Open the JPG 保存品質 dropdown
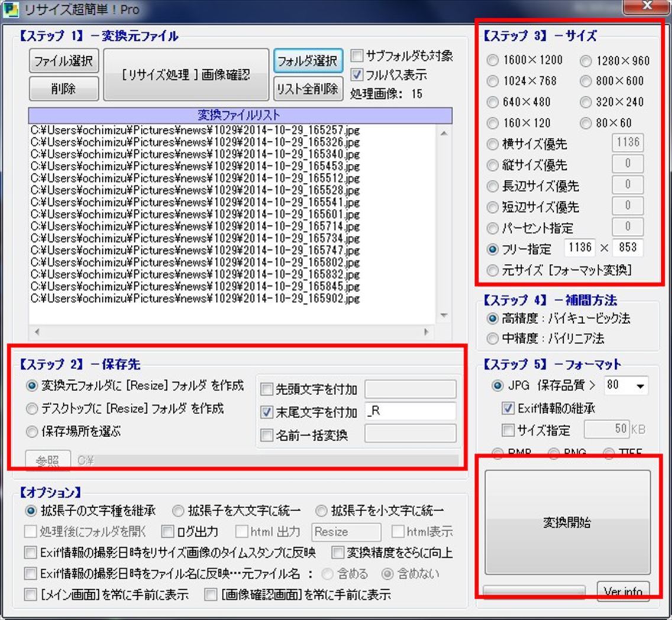Viewport: 672px width, 620px height. pos(640,386)
